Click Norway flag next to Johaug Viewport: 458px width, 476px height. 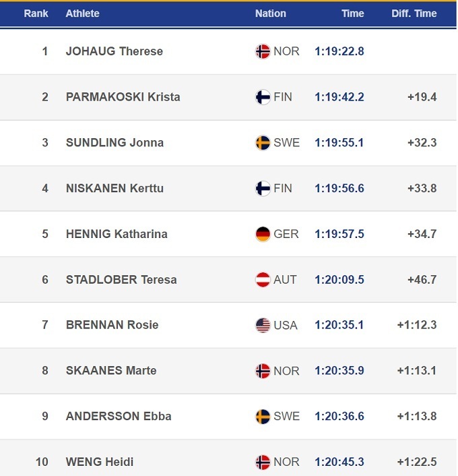(263, 51)
